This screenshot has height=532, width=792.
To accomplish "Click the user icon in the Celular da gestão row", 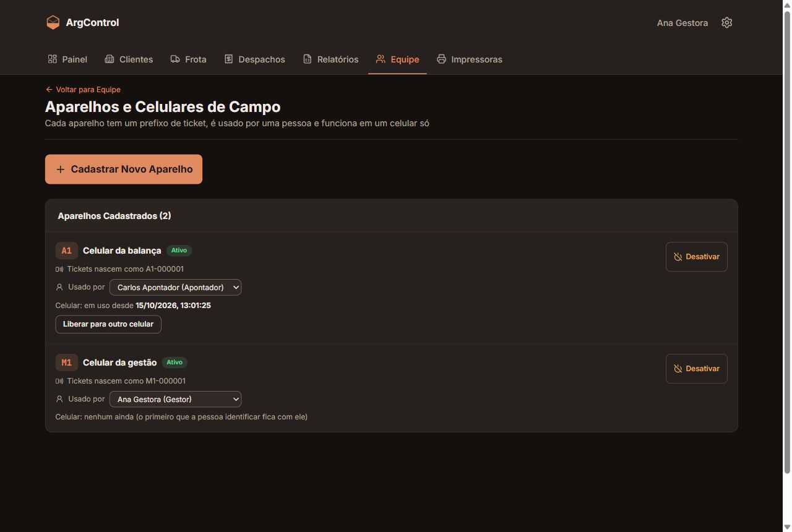I will (59, 399).
